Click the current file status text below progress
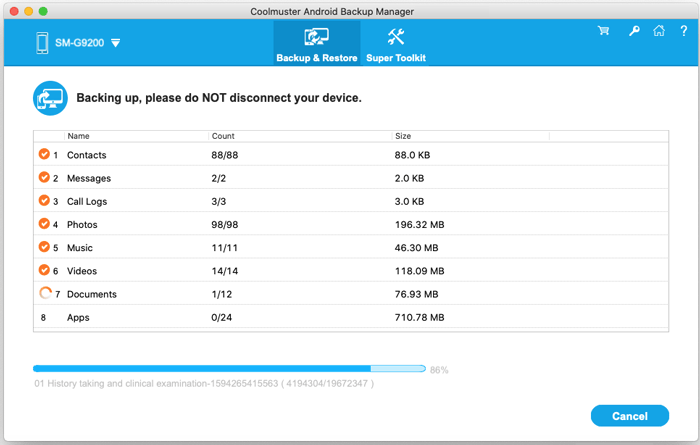 point(204,384)
